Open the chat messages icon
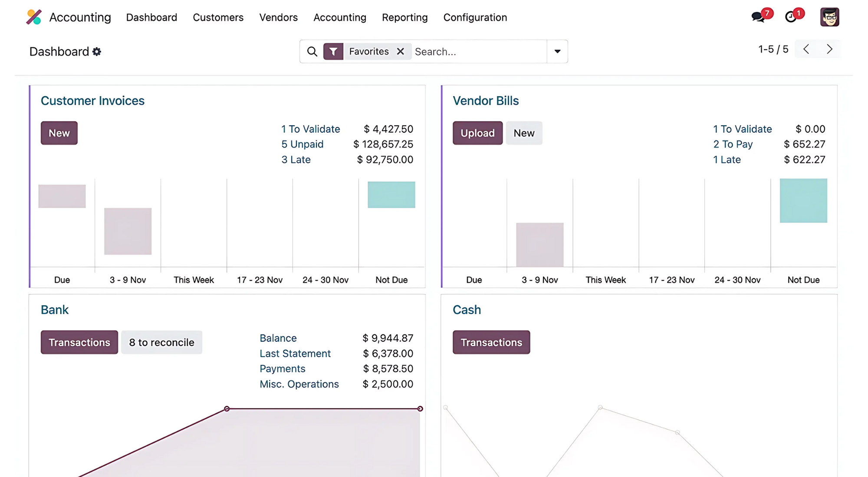The height and width of the screenshot is (477, 868). [x=758, y=17]
